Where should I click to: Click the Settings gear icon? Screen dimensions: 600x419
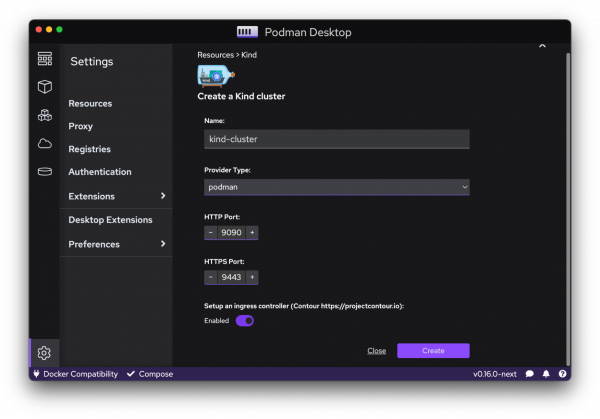point(44,352)
